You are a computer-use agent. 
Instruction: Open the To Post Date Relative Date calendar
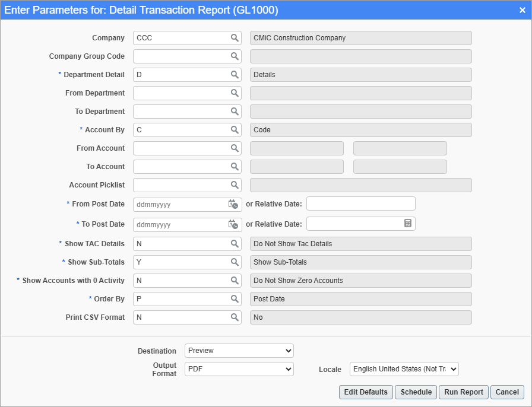[408, 224]
